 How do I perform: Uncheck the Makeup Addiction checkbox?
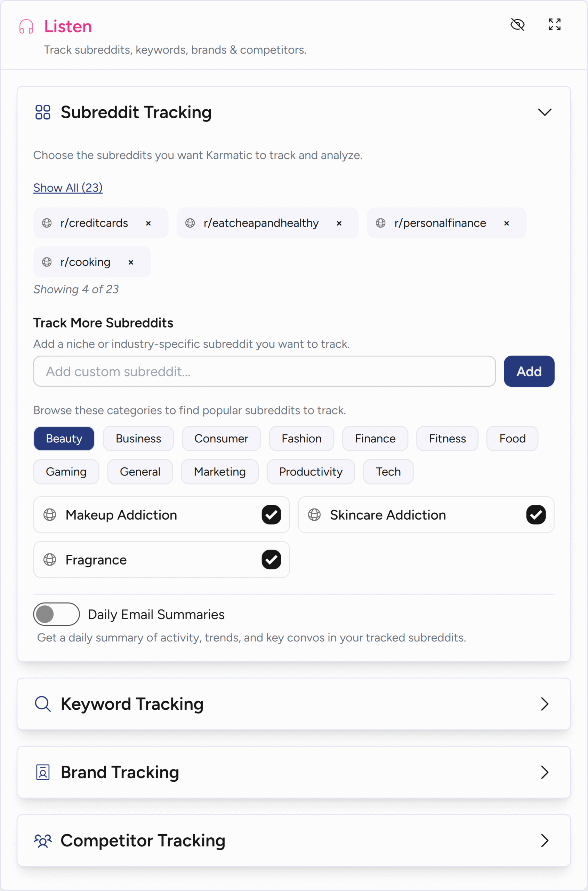271,514
